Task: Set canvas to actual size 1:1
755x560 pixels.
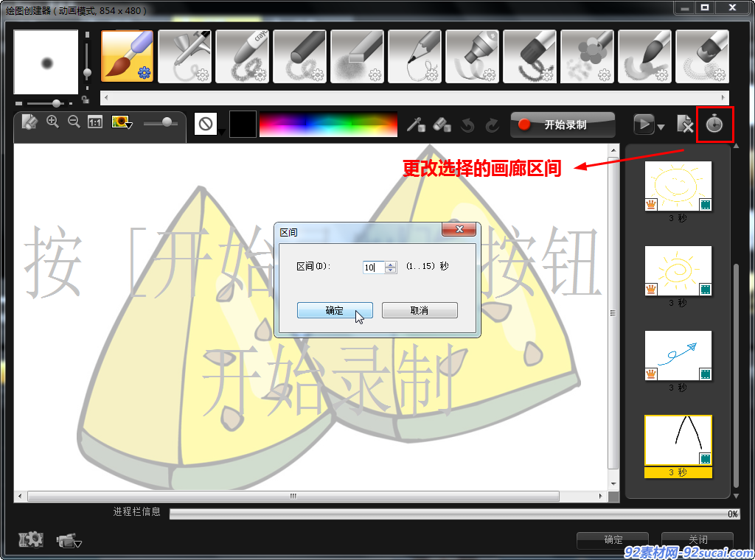Action: point(95,122)
